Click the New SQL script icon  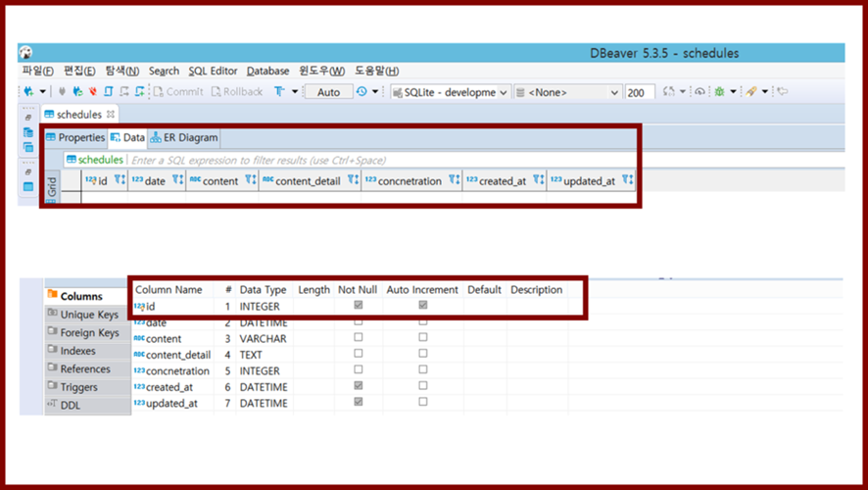[x=140, y=92]
